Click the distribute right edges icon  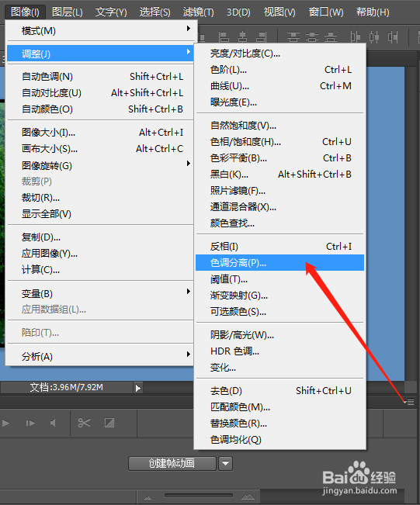coord(393,37)
